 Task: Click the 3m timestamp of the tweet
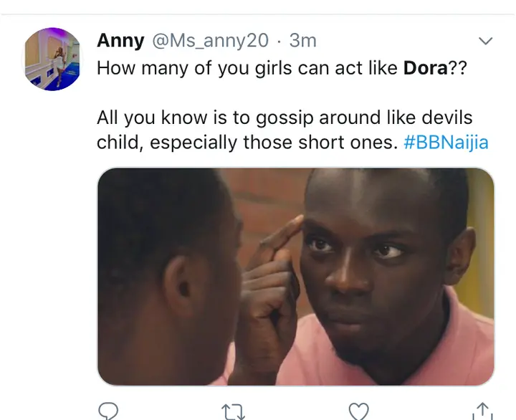click(302, 41)
